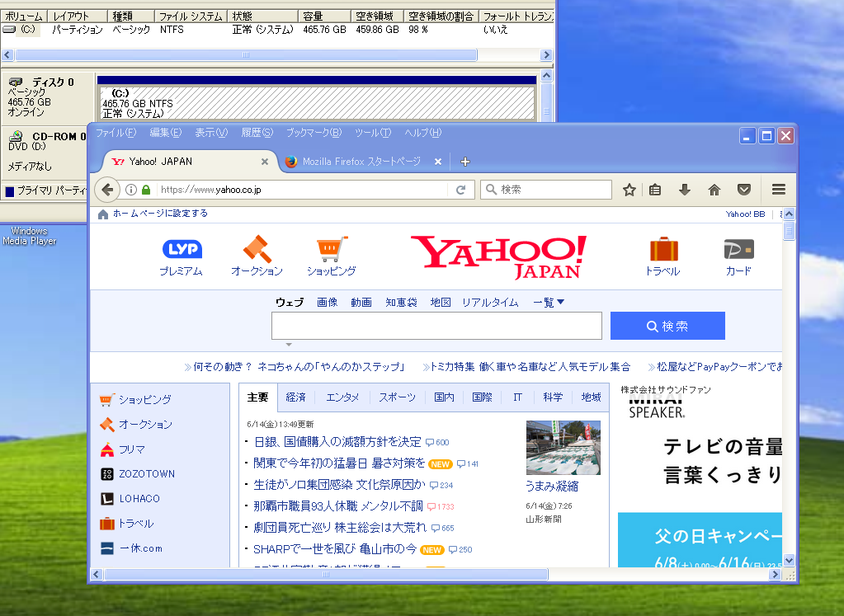Select ディスク 0 in Disk Management
The width and height of the screenshot is (844, 616).
click(x=49, y=96)
